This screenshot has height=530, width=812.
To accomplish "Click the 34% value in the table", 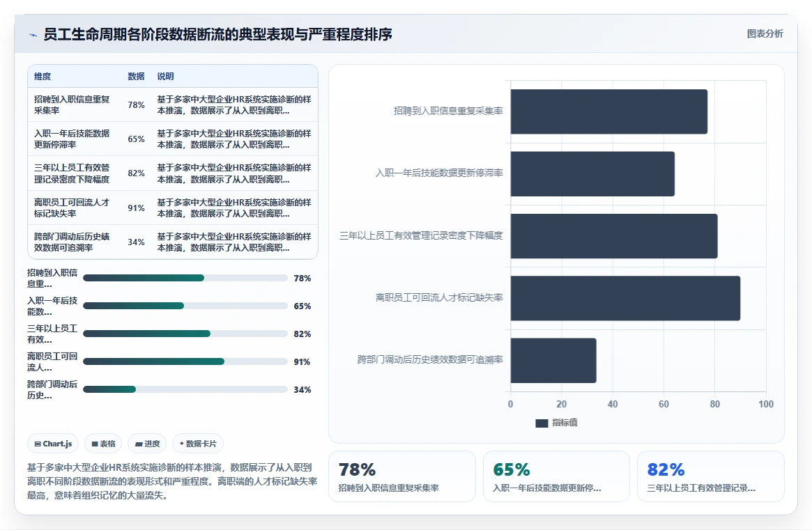I will [136, 242].
